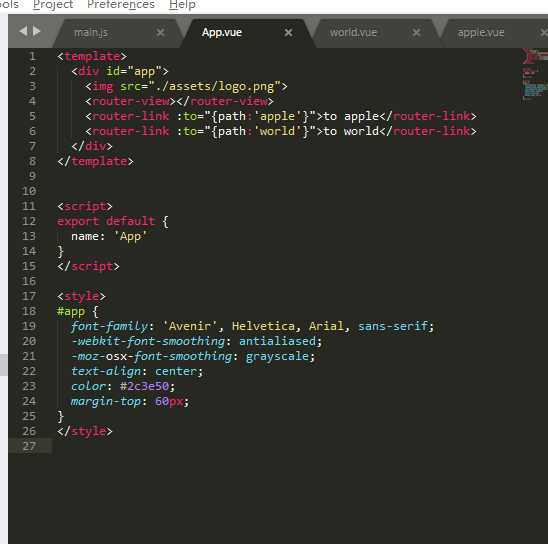Select the App.vue tab
Image resolution: width=548 pixels, height=544 pixels.
click(x=222, y=32)
